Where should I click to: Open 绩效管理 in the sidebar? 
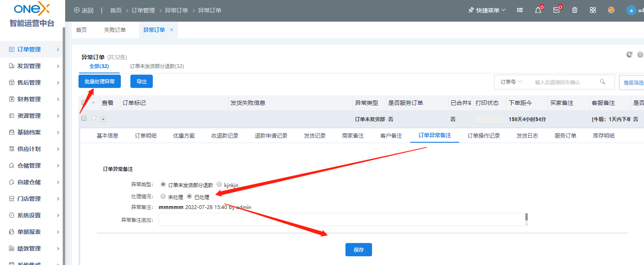(x=32, y=248)
